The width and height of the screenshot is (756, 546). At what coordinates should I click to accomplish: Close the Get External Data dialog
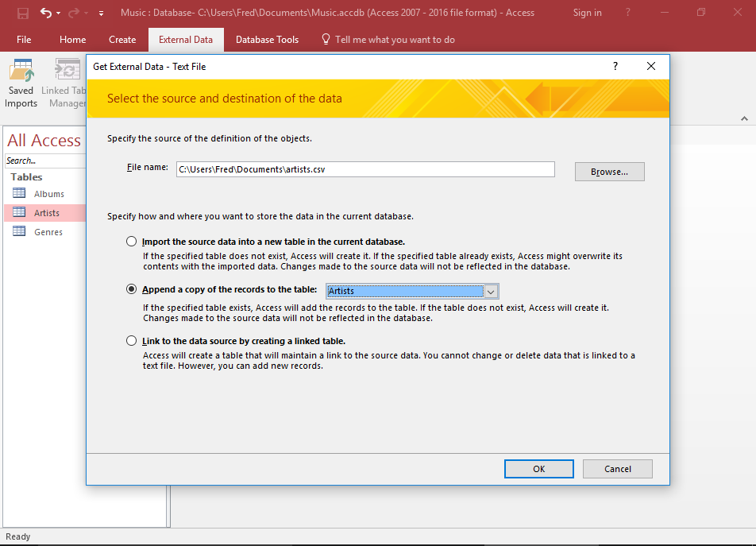click(651, 66)
